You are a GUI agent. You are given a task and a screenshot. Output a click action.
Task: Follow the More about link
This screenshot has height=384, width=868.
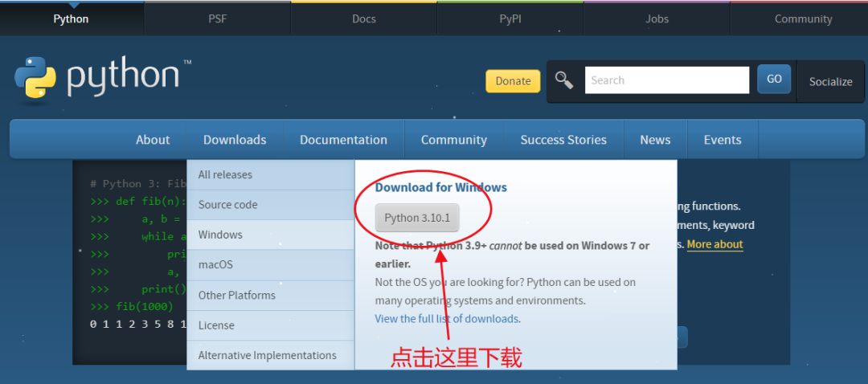coord(714,244)
